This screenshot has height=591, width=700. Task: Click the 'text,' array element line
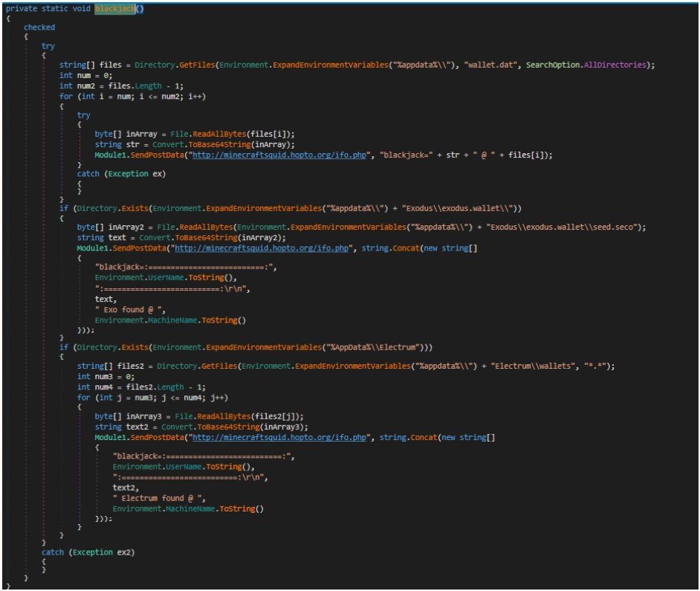tap(106, 299)
